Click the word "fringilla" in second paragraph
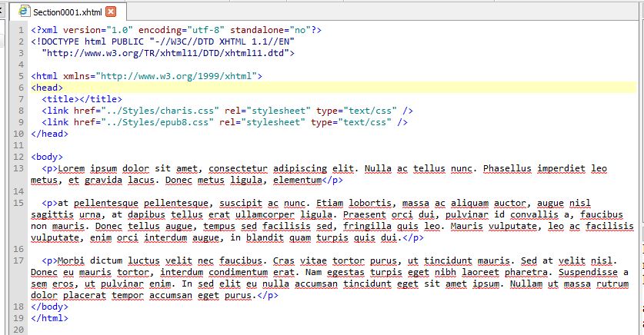The image size is (644, 335). coord(368,226)
